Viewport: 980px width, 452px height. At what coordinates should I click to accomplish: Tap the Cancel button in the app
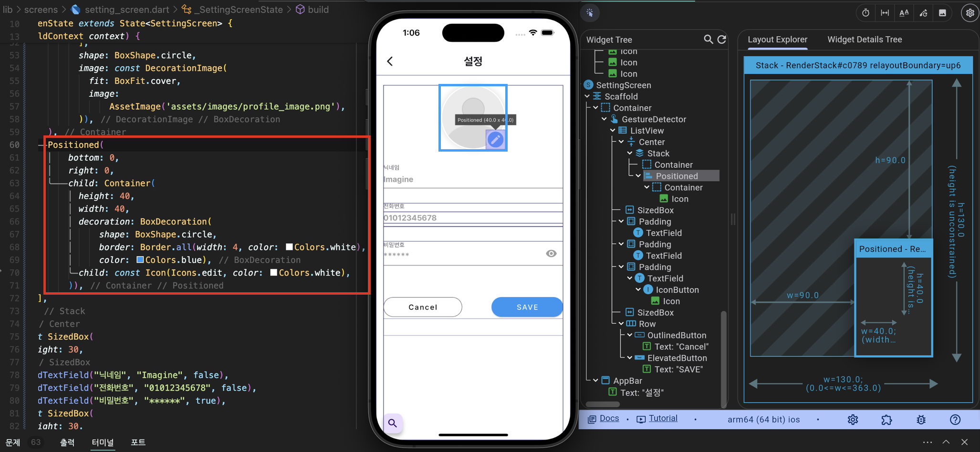[x=423, y=307]
